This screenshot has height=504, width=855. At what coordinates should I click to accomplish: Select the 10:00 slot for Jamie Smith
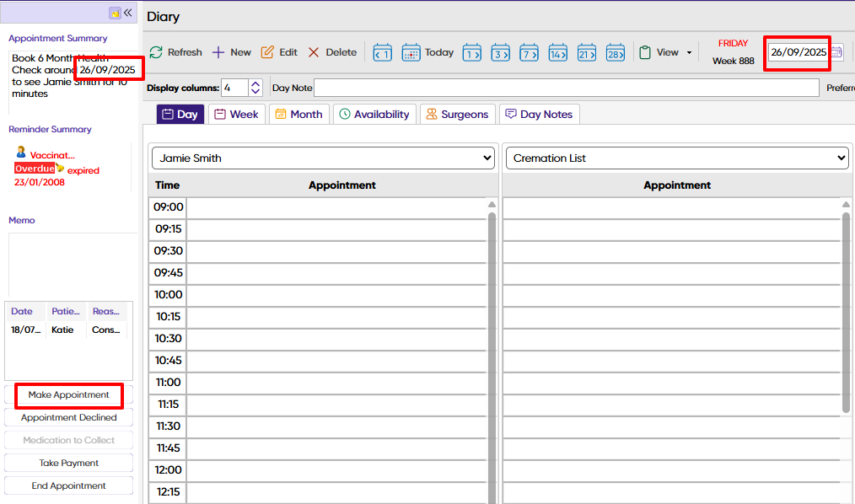(x=336, y=295)
